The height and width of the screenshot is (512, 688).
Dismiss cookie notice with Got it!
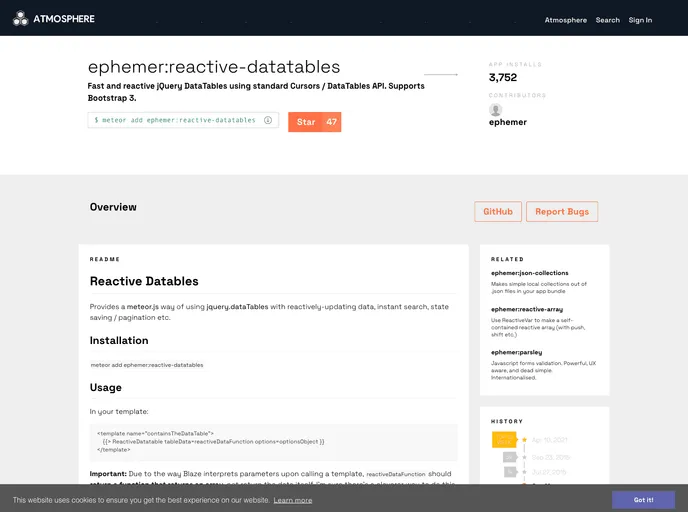coord(643,500)
